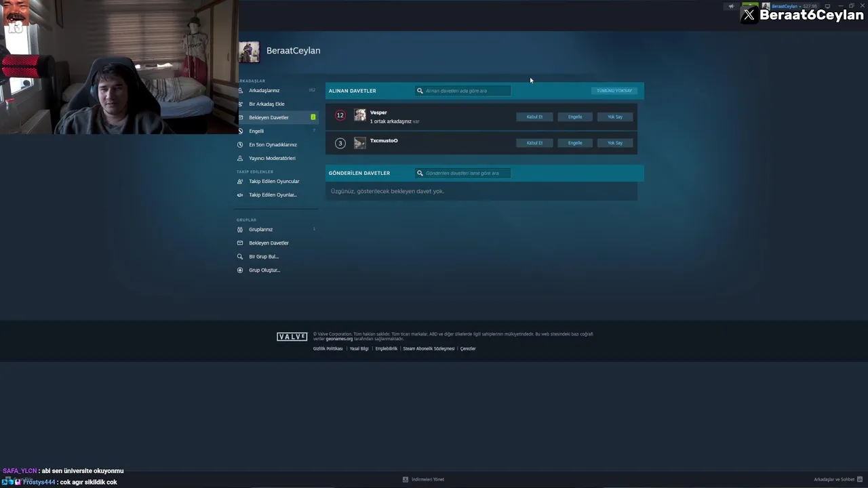Click envelope icon beside group Bekleyen Davetler
Image resolution: width=868 pixels, height=488 pixels.
click(240, 243)
